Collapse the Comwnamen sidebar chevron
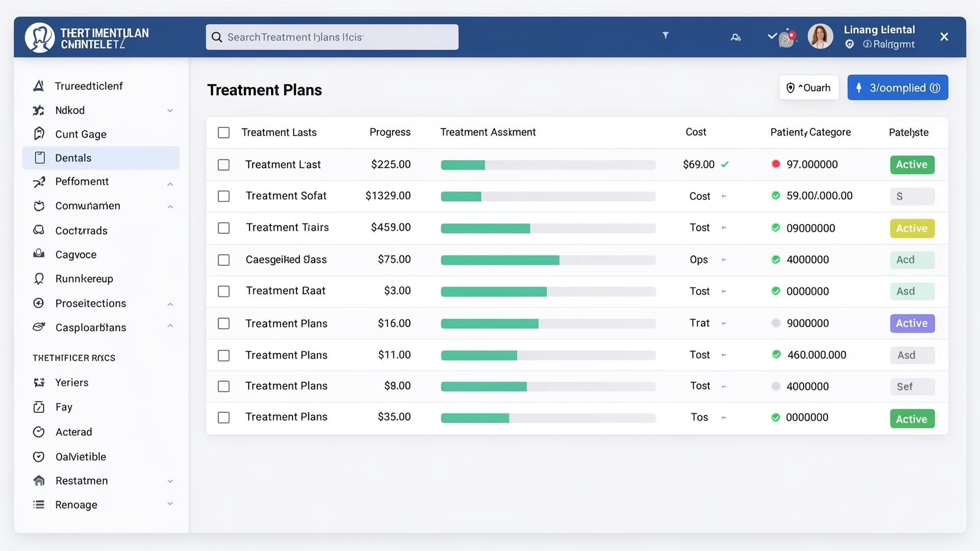Image resolution: width=980 pixels, height=551 pixels. point(170,207)
